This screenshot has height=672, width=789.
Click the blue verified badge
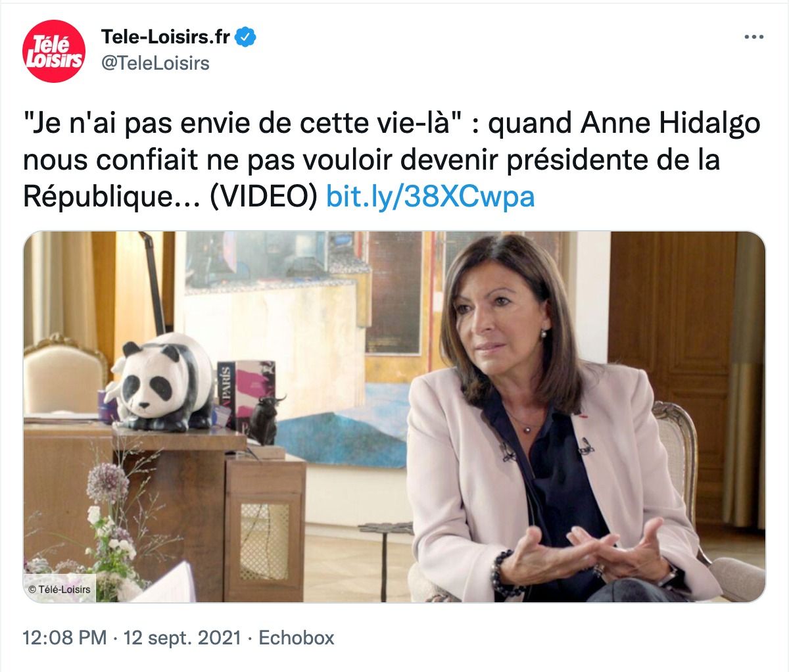point(246,37)
